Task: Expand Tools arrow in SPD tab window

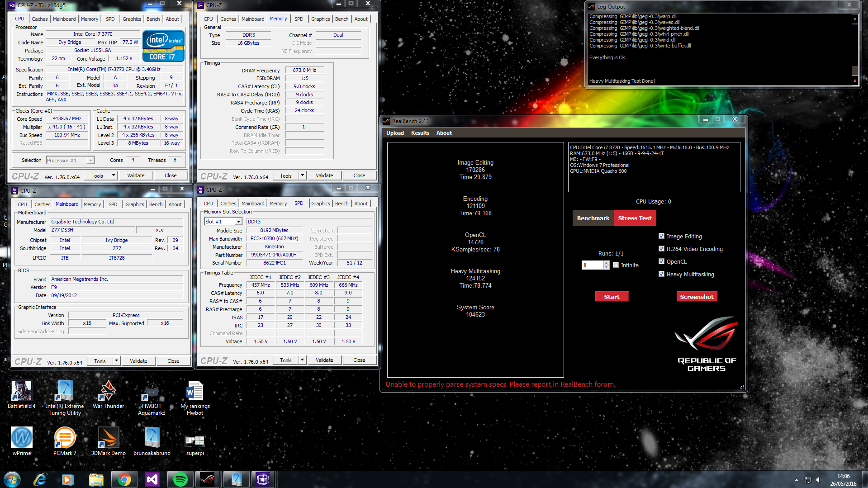Action: point(303,360)
